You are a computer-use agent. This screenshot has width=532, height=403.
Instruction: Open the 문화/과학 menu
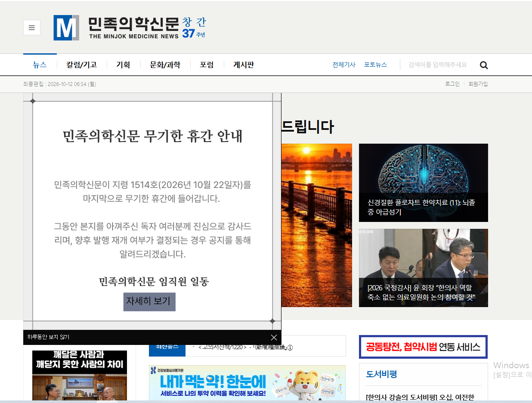coord(165,65)
